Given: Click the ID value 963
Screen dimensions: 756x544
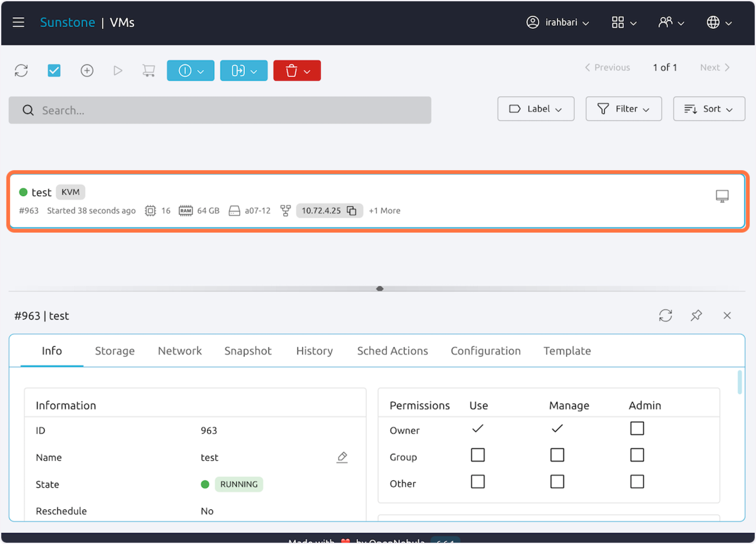Looking at the screenshot, I should tap(209, 431).
